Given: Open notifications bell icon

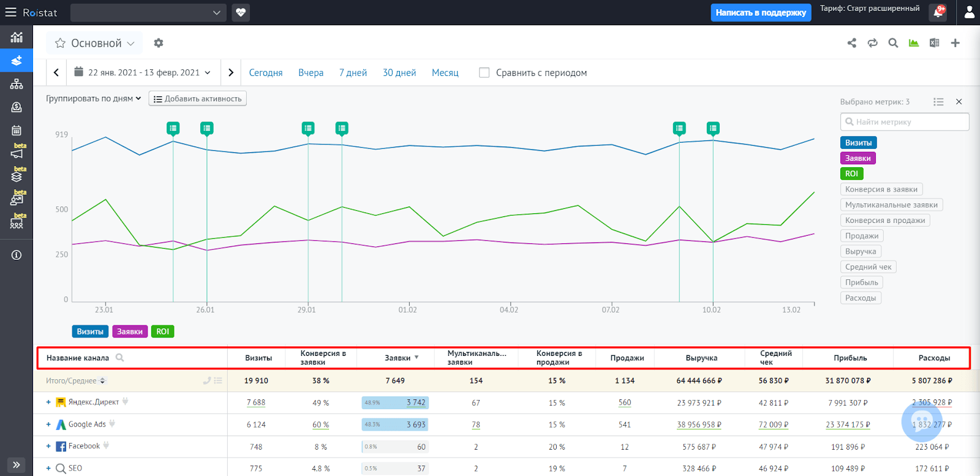Looking at the screenshot, I should [938, 12].
